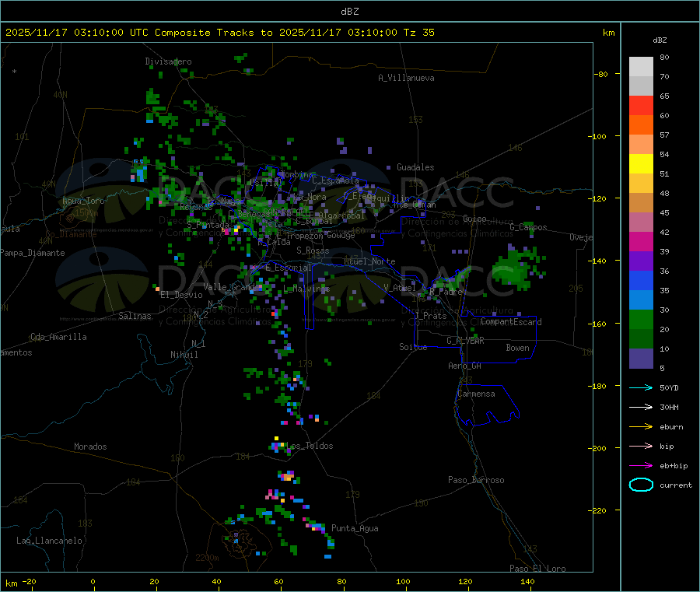Click the pink bip arrow in legend
The height and width of the screenshot is (592, 700).
click(x=641, y=446)
